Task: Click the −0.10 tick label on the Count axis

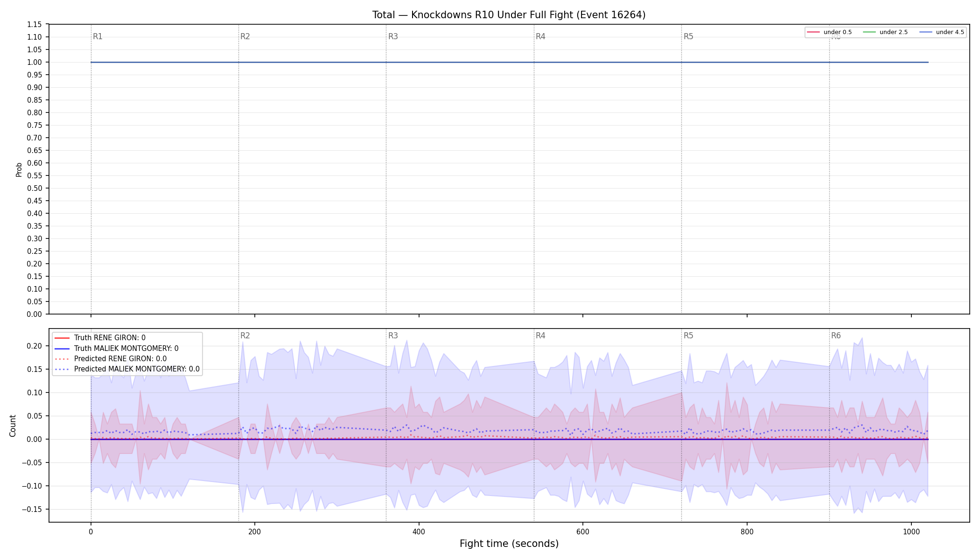Action: pyautogui.click(x=32, y=486)
